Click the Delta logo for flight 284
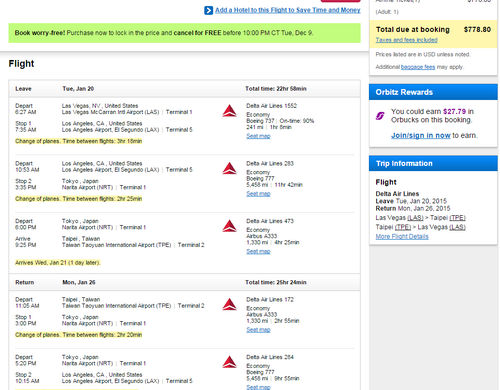Screen dimensions: 500x390 (230, 362)
